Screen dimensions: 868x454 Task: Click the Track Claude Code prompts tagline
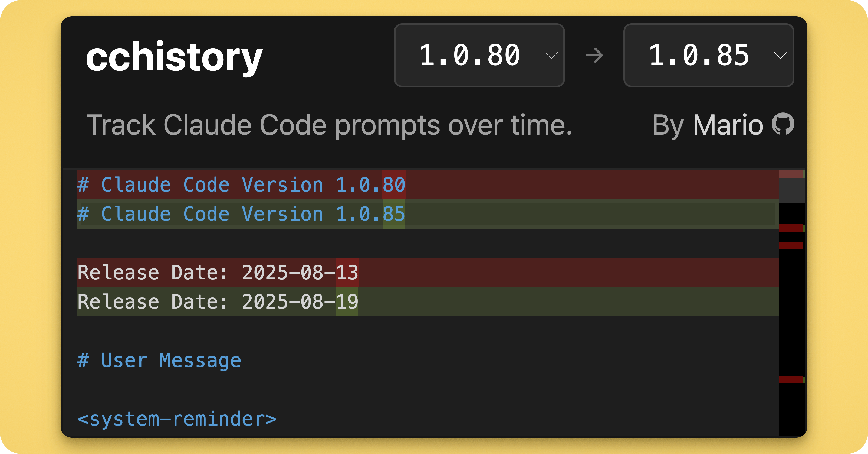tap(329, 125)
